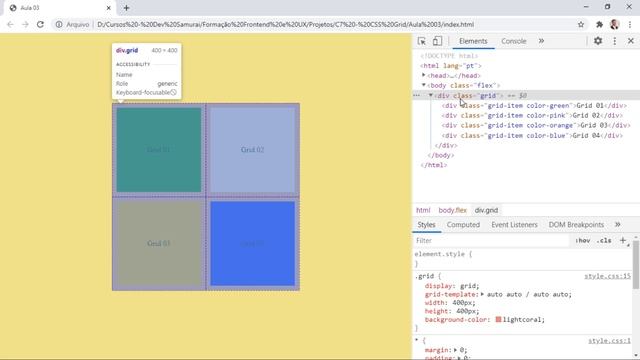Collapse the body class flex node
This screenshot has height=360, width=640.
[x=424, y=85]
